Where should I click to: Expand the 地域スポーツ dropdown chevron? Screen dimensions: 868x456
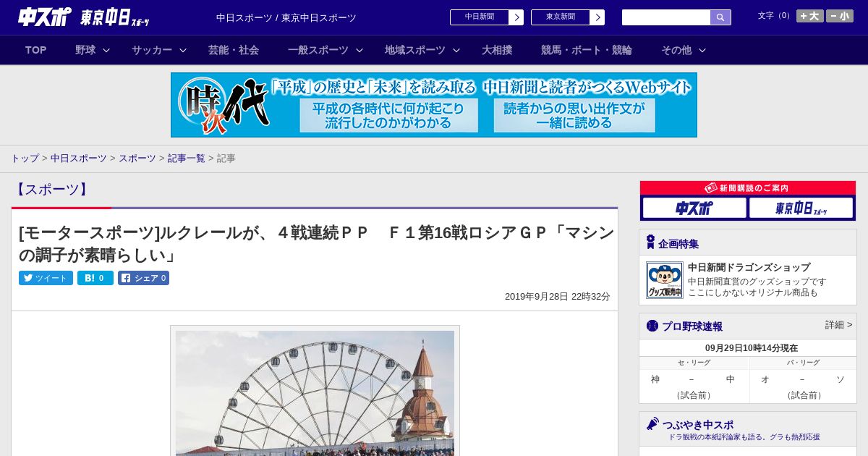[456, 50]
